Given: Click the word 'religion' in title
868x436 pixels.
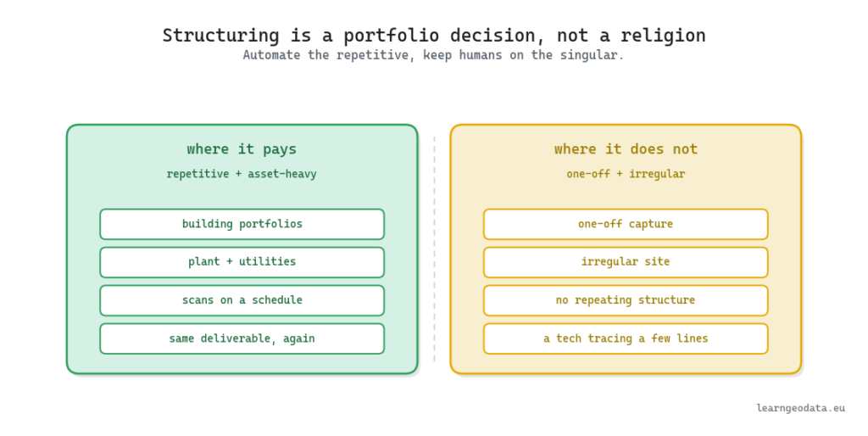Looking at the screenshot, I should point(663,36).
